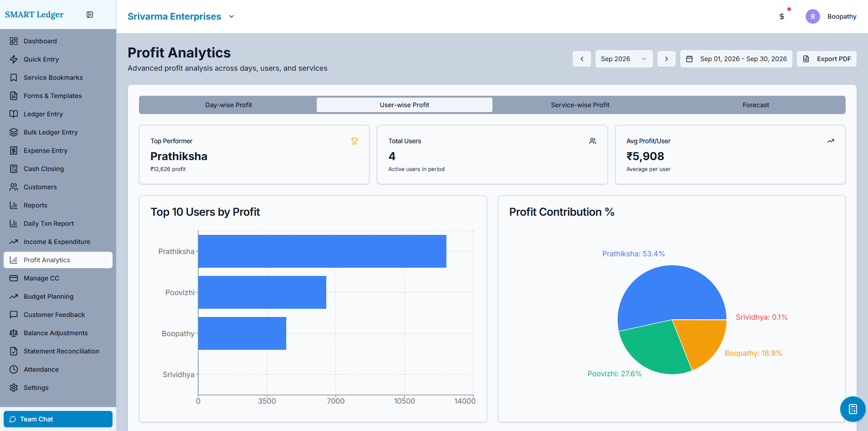Open the Daily Txn Report
Image resolution: width=868 pixels, height=431 pixels.
click(x=58, y=223)
